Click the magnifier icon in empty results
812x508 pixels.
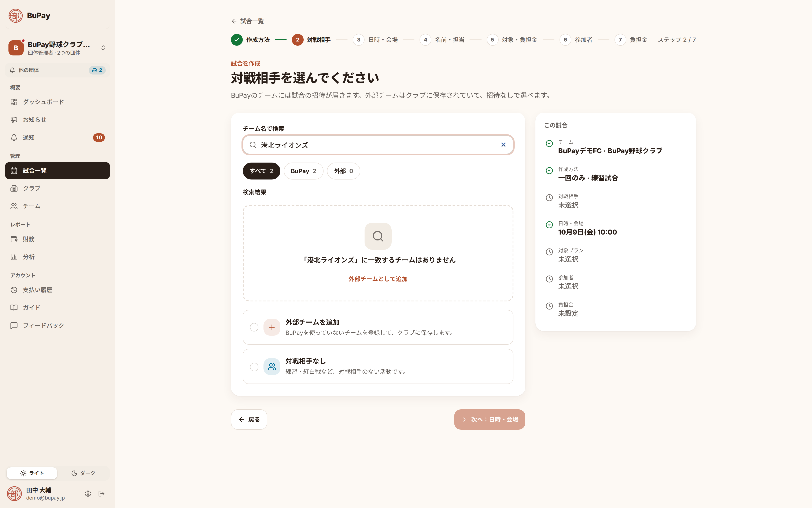378,236
